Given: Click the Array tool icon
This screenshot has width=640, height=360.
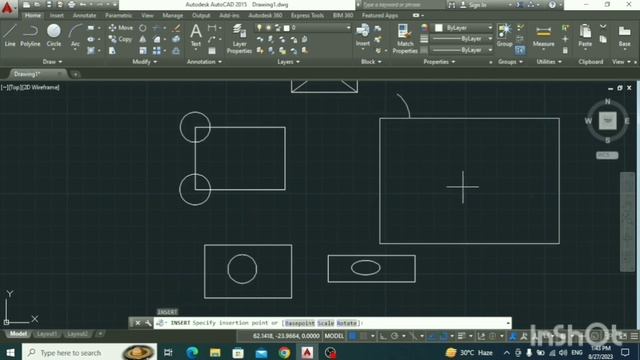Looking at the screenshot, I should 157,51.
